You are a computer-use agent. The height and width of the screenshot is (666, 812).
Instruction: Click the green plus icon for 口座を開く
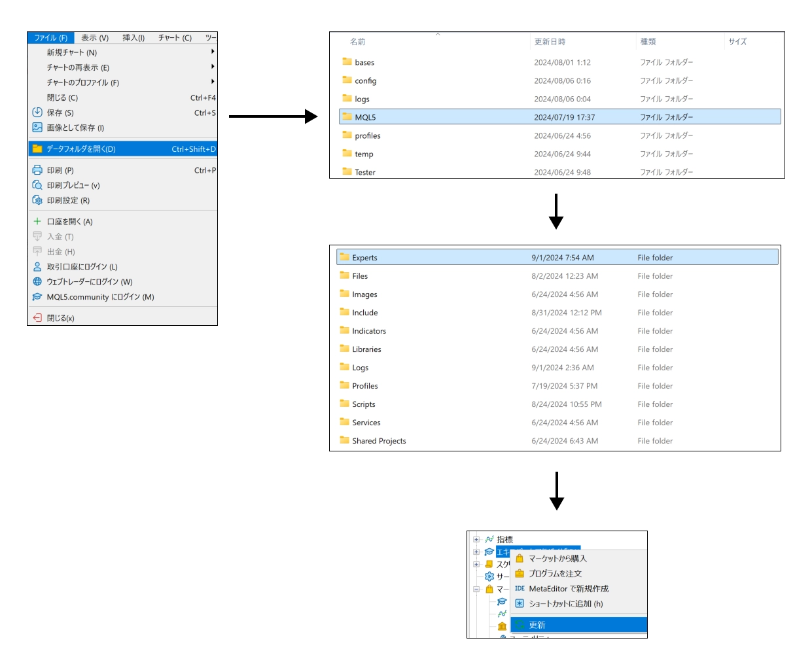coord(37,221)
